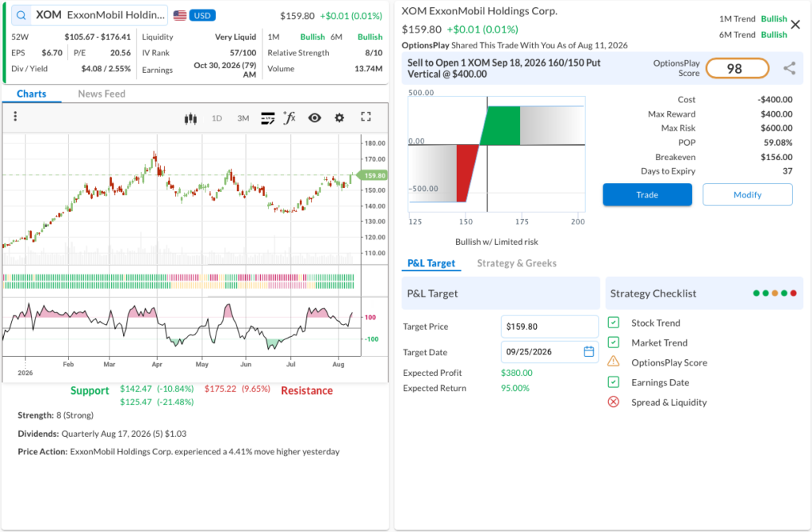812x532 pixels.
Task: Toggle the Stock Trend checklist checkbox
Action: point(613,323)
